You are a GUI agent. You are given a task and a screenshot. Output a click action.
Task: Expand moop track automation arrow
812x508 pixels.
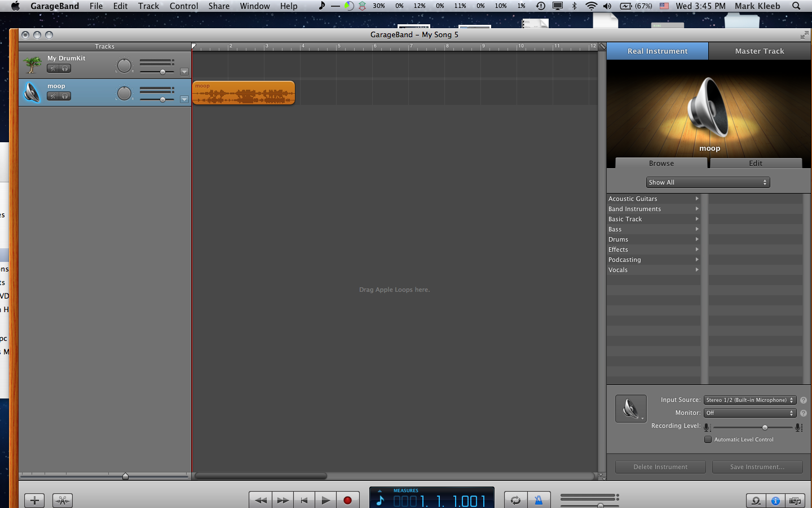pos(184,99)
